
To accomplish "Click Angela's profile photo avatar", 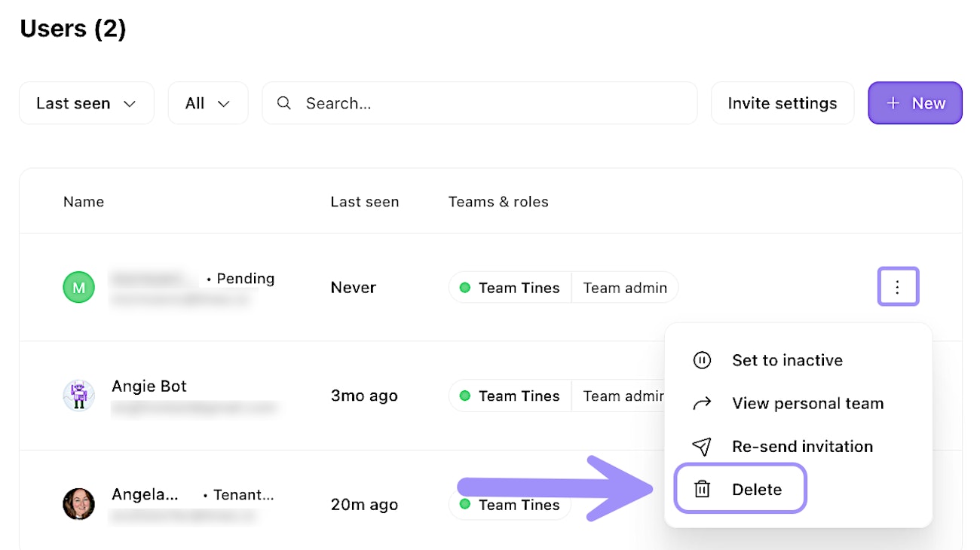I will point(78,504).
